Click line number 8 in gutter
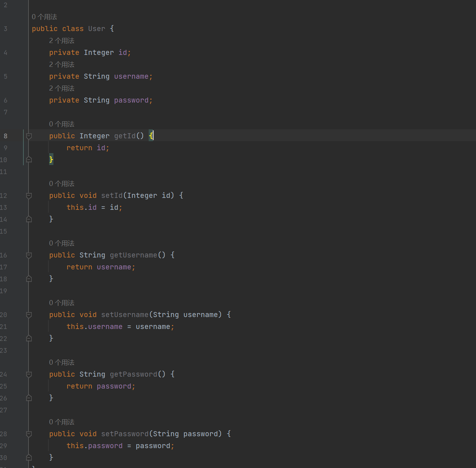The width and height of the screenshot is (476, 468). pos(5,136)
